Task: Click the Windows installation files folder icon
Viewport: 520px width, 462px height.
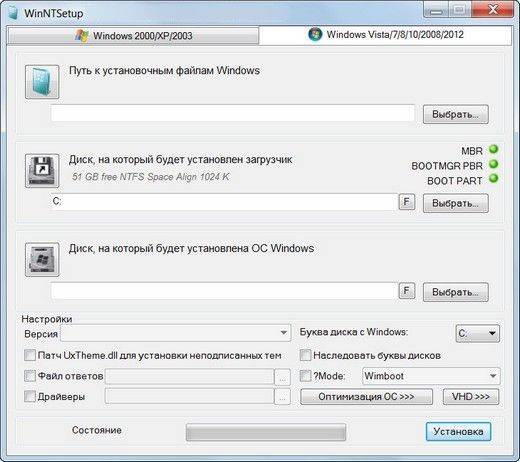Action: click(x=42, y=82)
